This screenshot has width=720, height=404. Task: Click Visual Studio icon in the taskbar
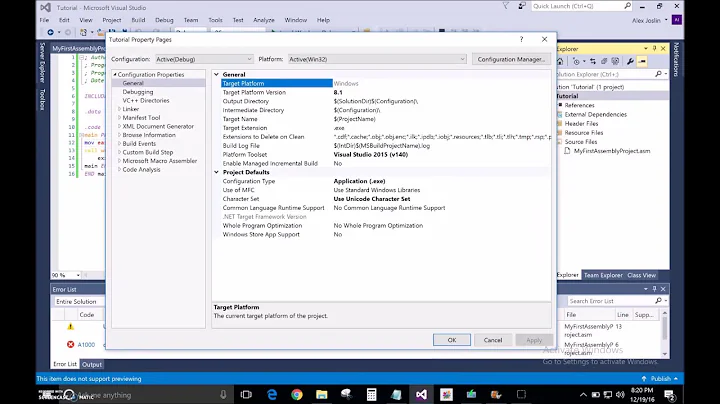pyautogui.click(x=421, y=394)
